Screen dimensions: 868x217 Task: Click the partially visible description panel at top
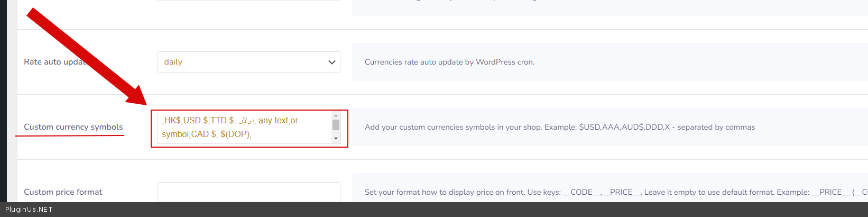(608, 7)
